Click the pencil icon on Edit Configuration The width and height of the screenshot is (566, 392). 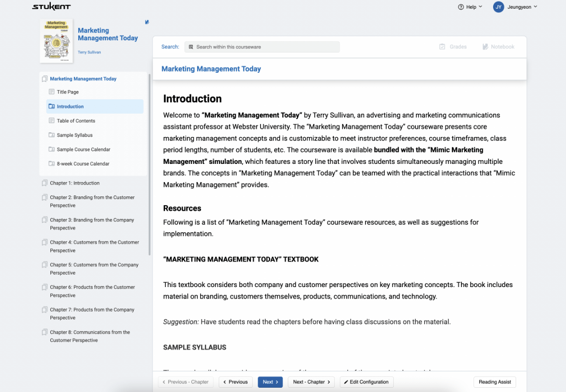click(346, 382)
